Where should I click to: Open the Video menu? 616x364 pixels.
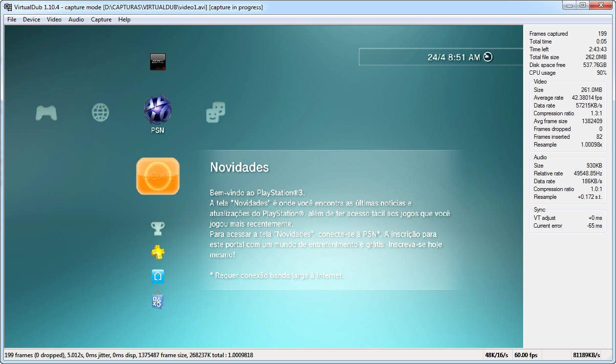click(x=54, y=20)
